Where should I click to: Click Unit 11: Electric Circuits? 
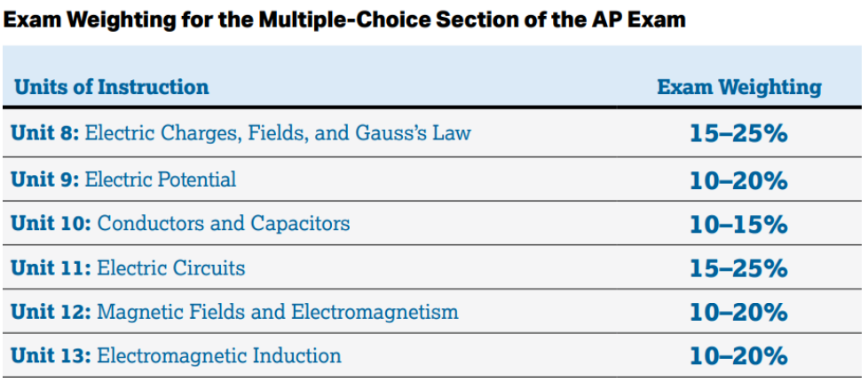[x=128, y=267]
